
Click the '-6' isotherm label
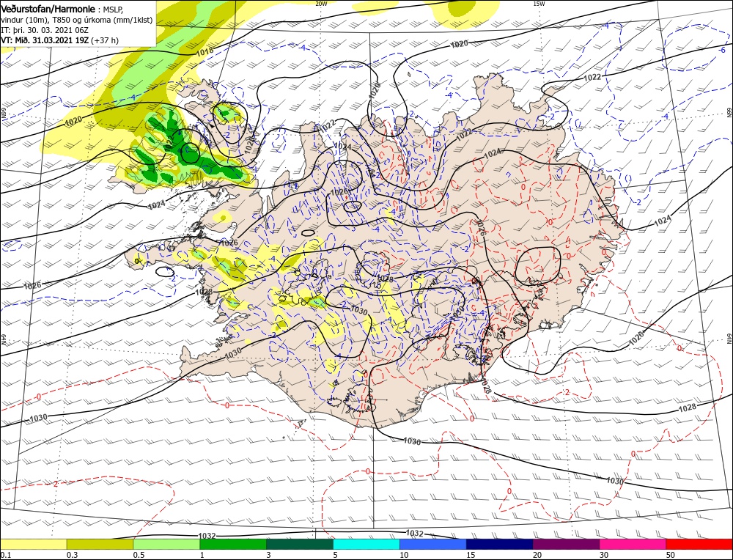[x=722, y=50]
